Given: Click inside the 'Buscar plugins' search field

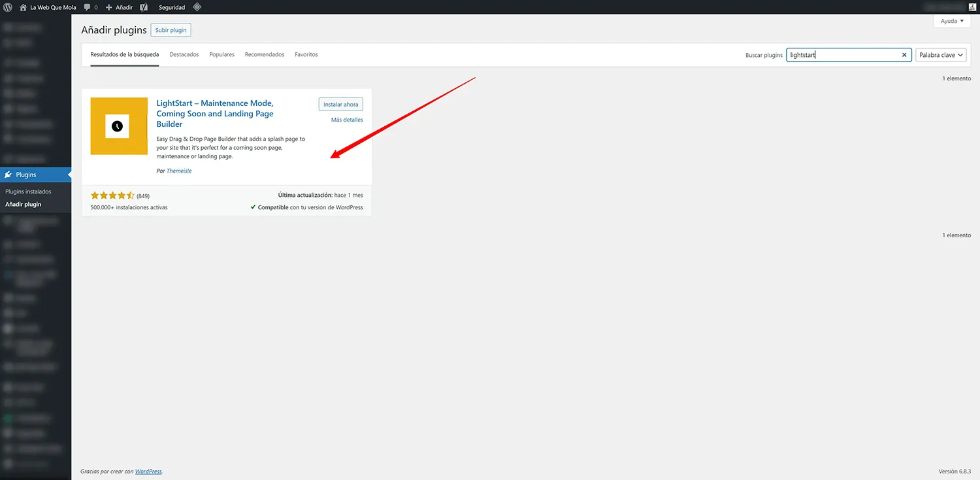Looking at the screenshot, I should click(x=843, y=55).
